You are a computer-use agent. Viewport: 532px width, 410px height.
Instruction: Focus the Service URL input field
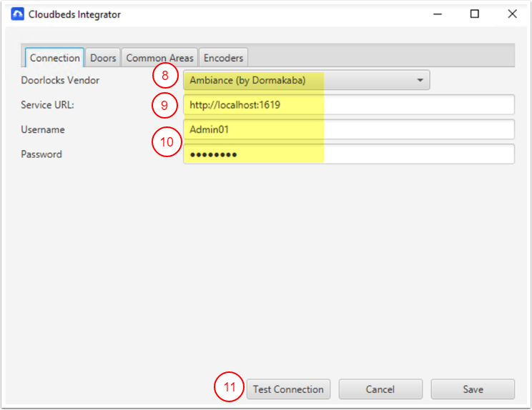point(348,105)
